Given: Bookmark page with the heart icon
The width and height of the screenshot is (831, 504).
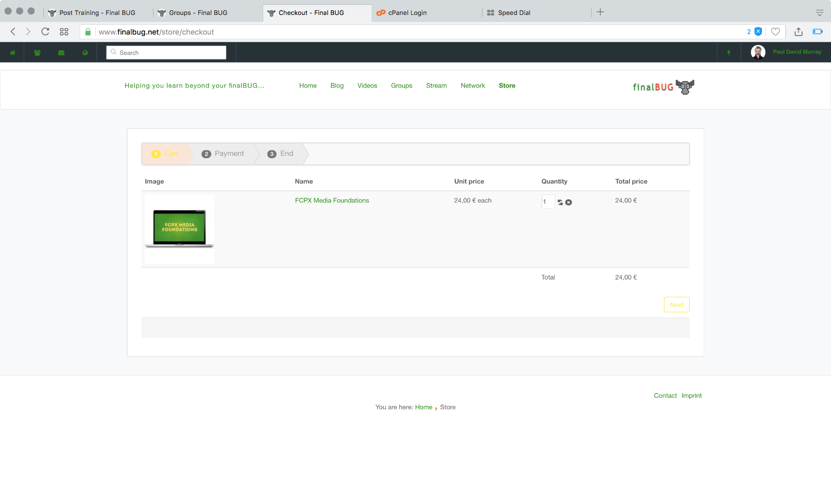Looking at the screenshot, I should [775, 32].
